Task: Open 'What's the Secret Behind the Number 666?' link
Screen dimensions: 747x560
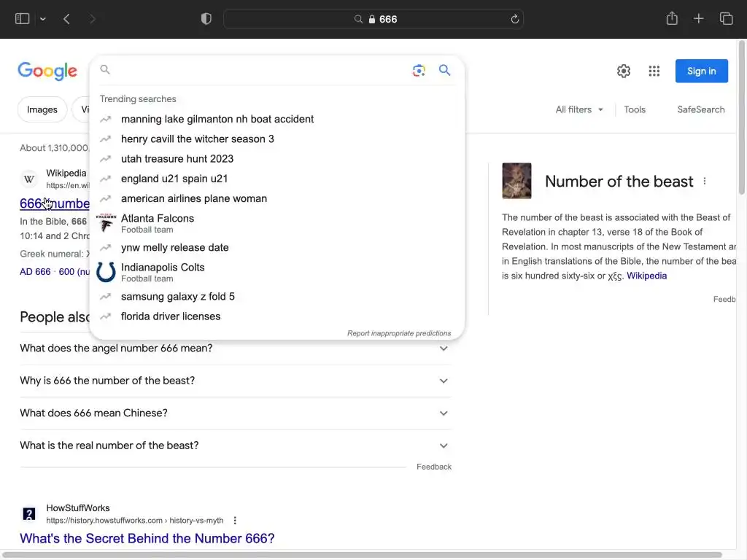Action: [x=147, y=539]
